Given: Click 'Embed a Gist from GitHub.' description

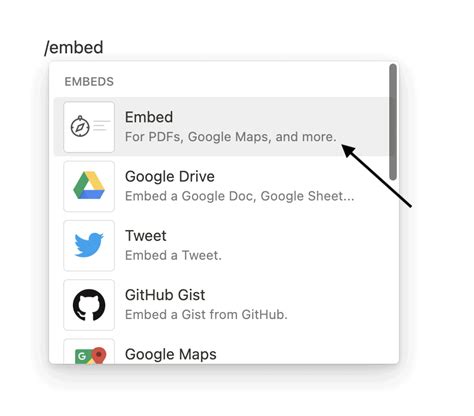Looking at the screenshot, I should click(206, 315).
